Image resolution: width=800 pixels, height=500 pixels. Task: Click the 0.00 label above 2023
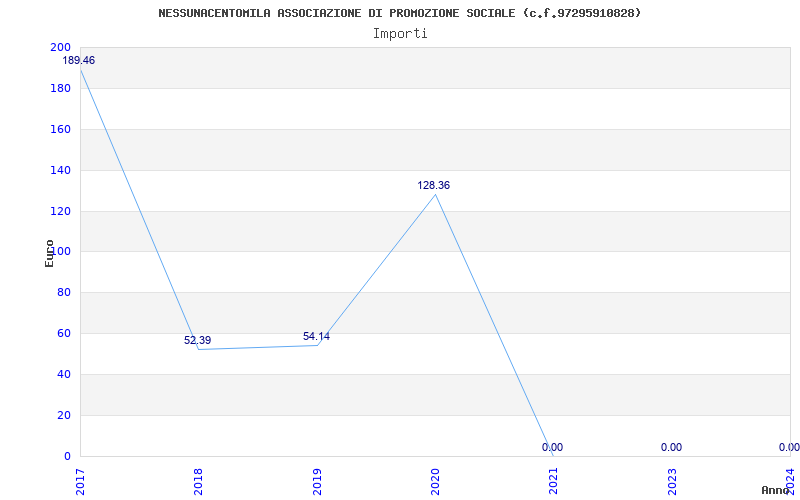(x=671, y=447)
